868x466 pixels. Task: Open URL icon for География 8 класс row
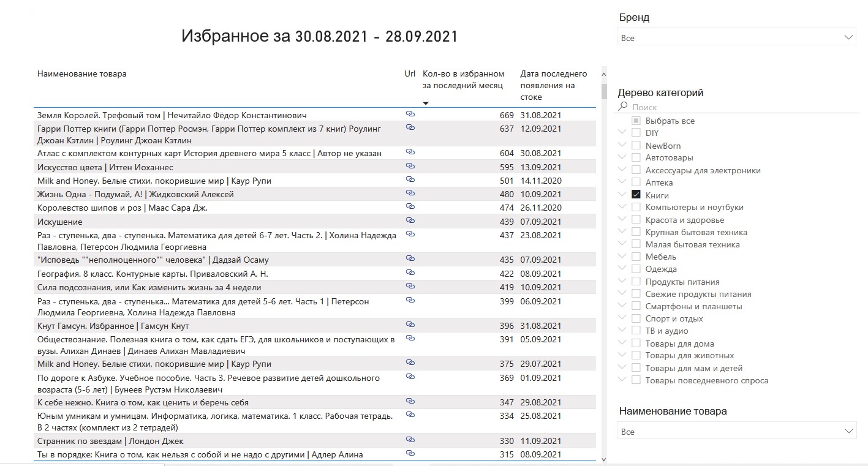point(410,272)
